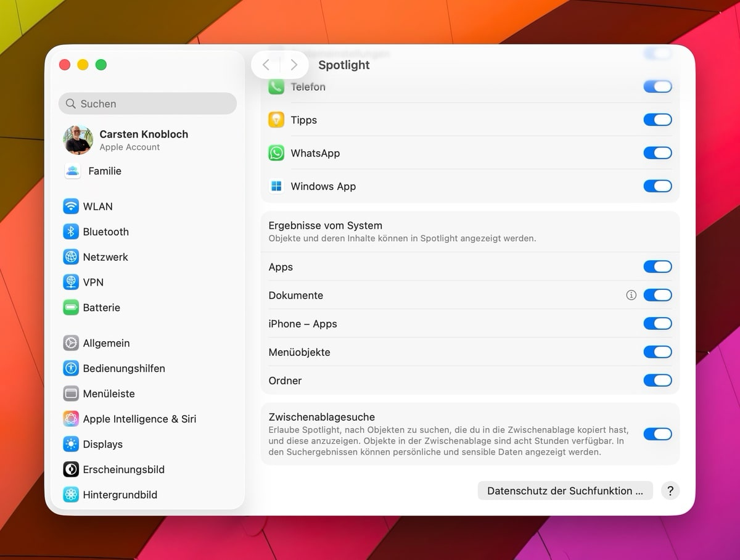
Task: Click the Suchen search field
Action: coord(148,104)
